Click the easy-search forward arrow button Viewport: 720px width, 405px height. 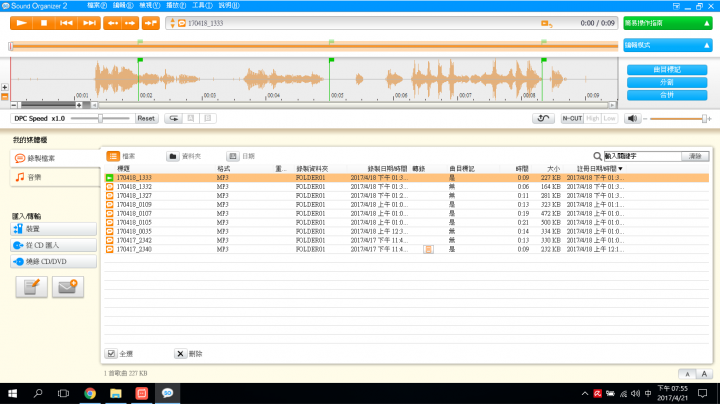click(130, 23)
